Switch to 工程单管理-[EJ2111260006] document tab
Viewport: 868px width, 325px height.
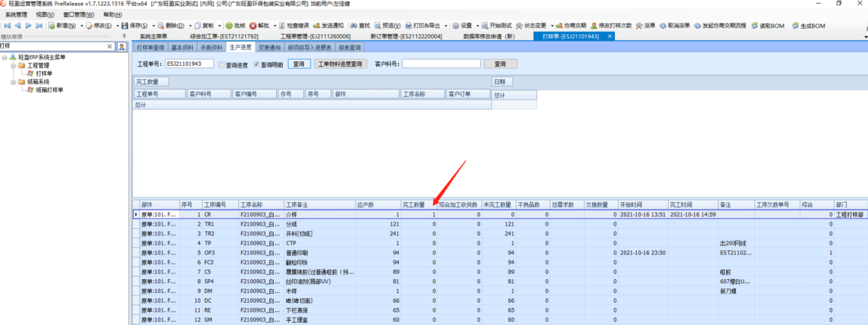tap(315, 36)
